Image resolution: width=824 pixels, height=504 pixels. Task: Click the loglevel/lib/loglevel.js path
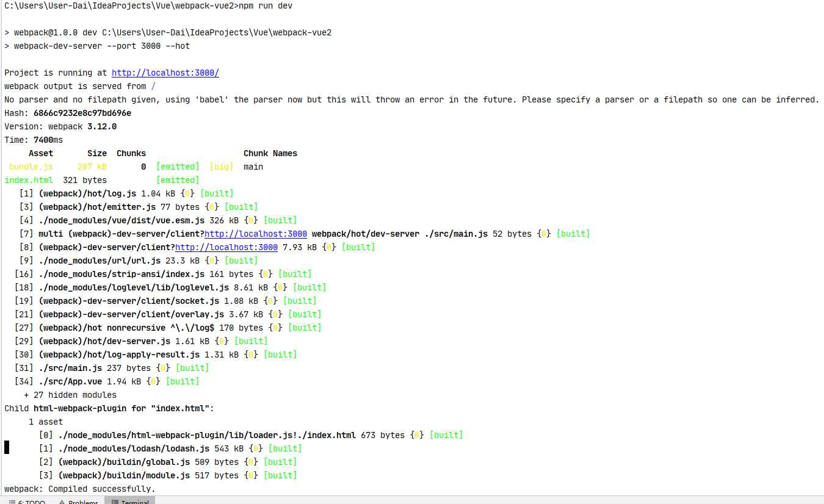[134, 287]
